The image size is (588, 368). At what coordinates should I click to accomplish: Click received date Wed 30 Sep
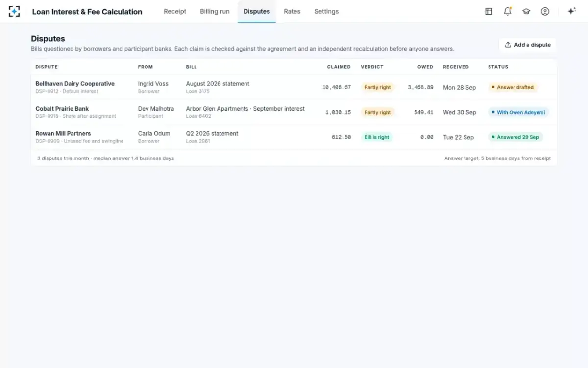(x=460, y=112)
